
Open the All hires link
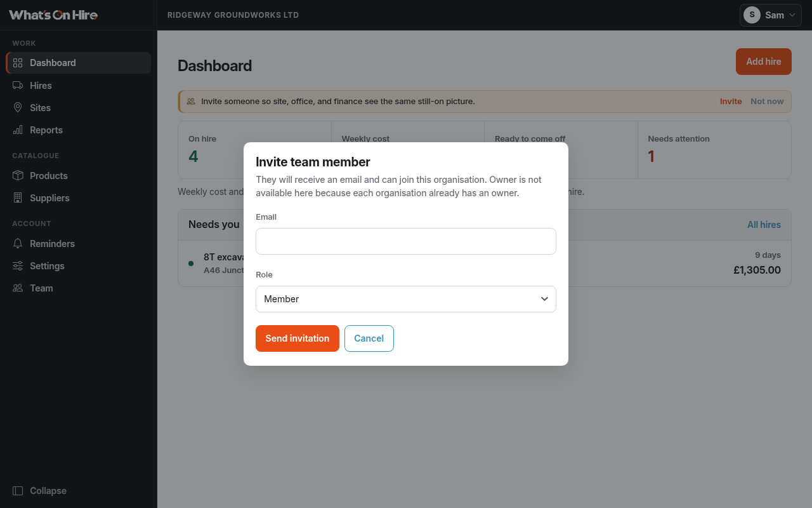(x=764, y=224)
